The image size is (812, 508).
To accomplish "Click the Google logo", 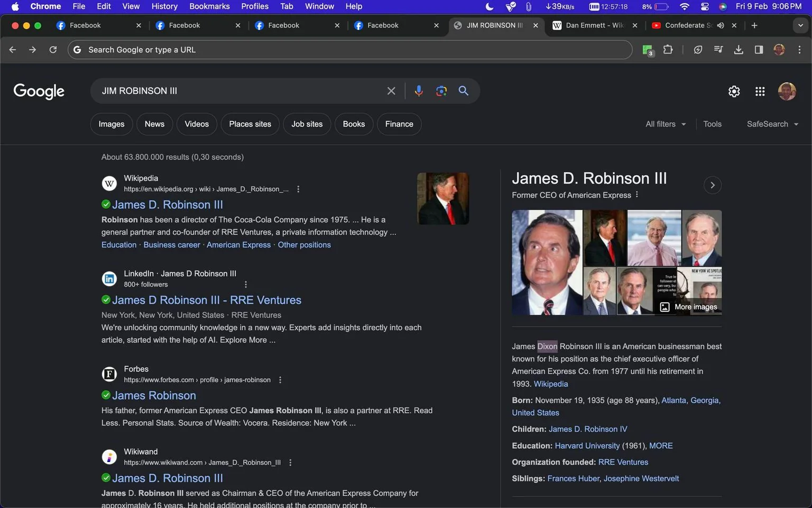I will 39,92.
